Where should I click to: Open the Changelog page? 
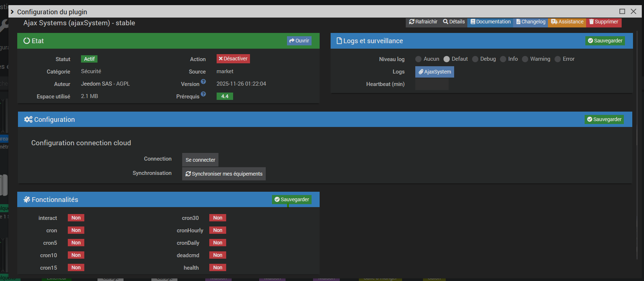pos(531,22)
